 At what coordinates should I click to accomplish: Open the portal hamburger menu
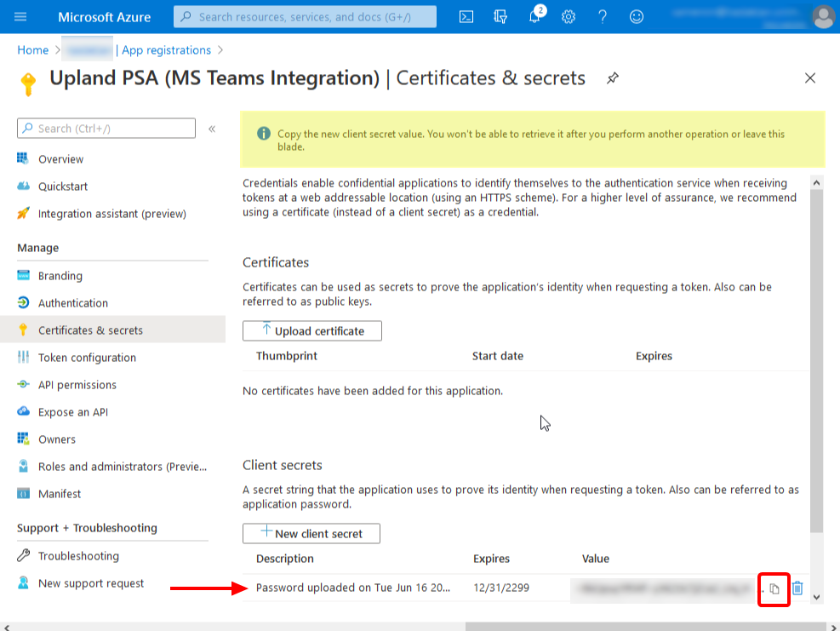pos(20,16)
